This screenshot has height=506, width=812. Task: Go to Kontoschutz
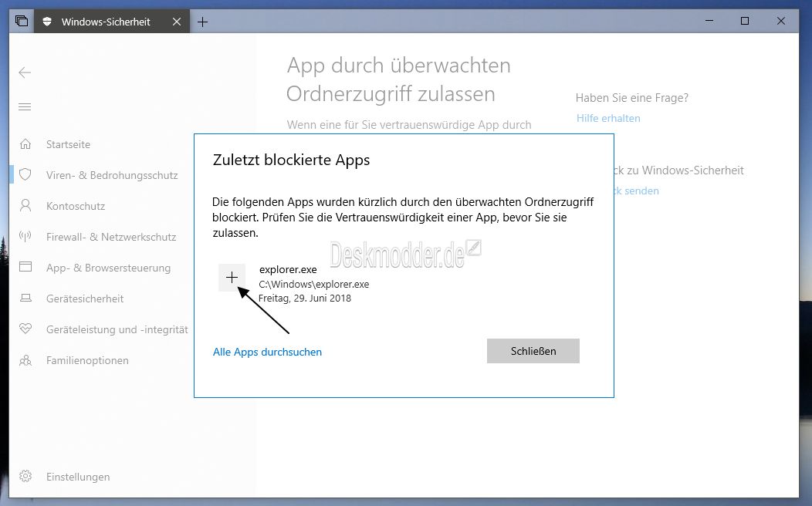point(76,206)
